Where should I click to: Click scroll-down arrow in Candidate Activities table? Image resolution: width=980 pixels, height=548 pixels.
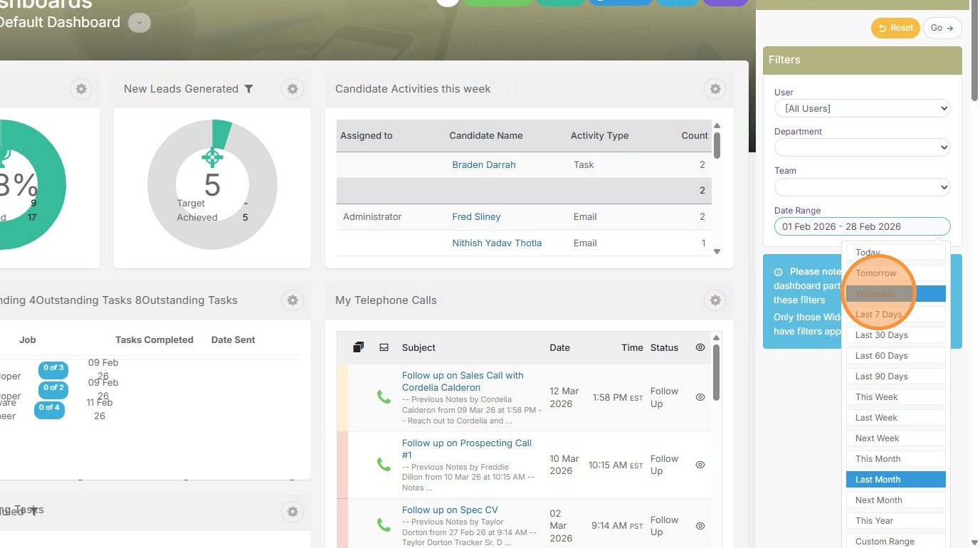coord(717,251)
